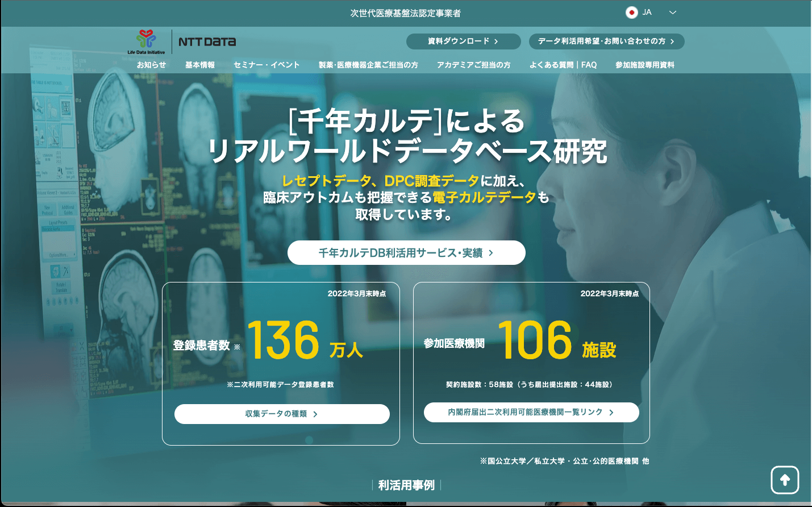Open the お知らせ menu item
The height and width of the screenshot is (507, 812).
coord(151,65)
